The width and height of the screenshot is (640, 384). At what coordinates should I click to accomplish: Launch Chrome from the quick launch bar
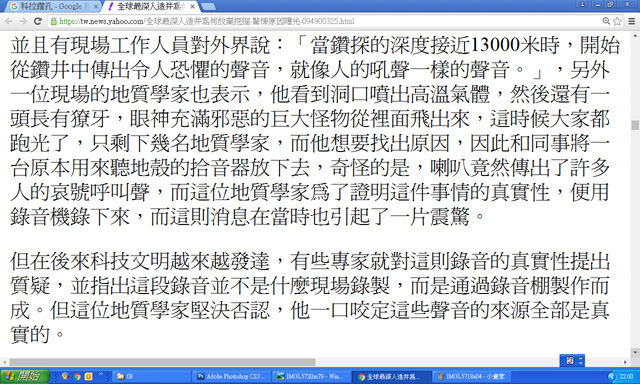coord(77,376)
